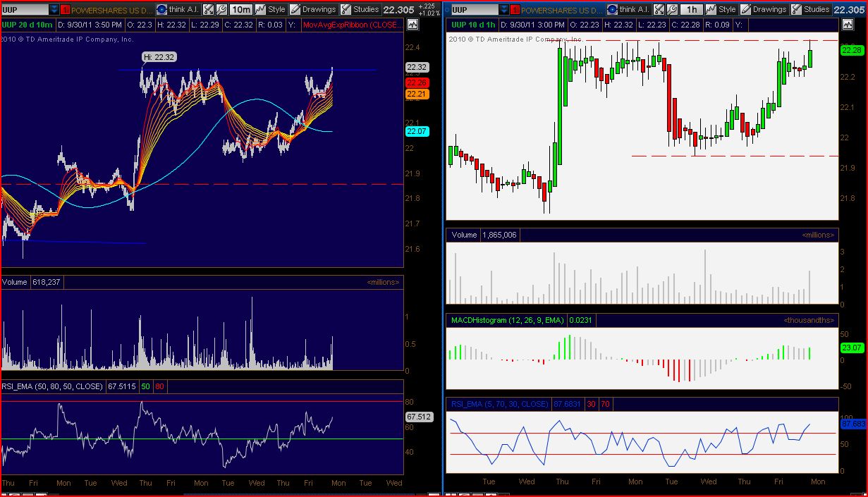Click the UUP symbol field in right chart
Viewport: 868px width, 497px height.
pyautogui.click(x=474, y=9)
